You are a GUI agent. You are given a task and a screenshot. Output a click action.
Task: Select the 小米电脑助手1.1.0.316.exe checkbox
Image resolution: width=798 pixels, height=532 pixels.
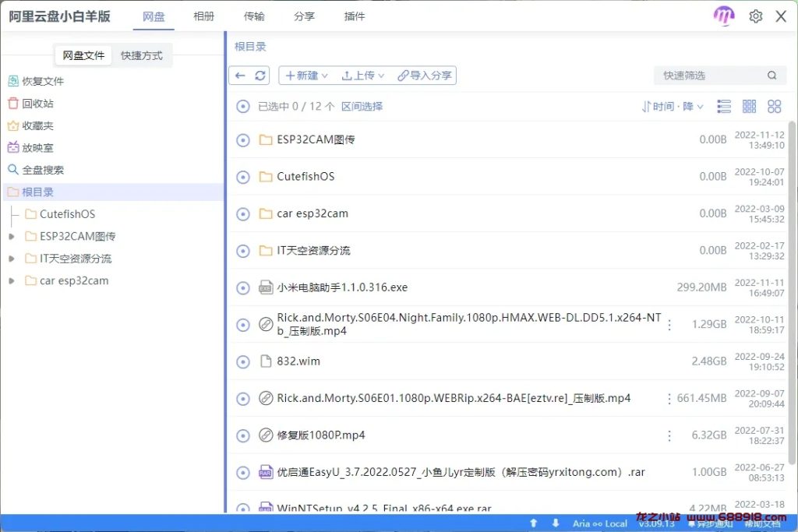[x=243, y=288]
